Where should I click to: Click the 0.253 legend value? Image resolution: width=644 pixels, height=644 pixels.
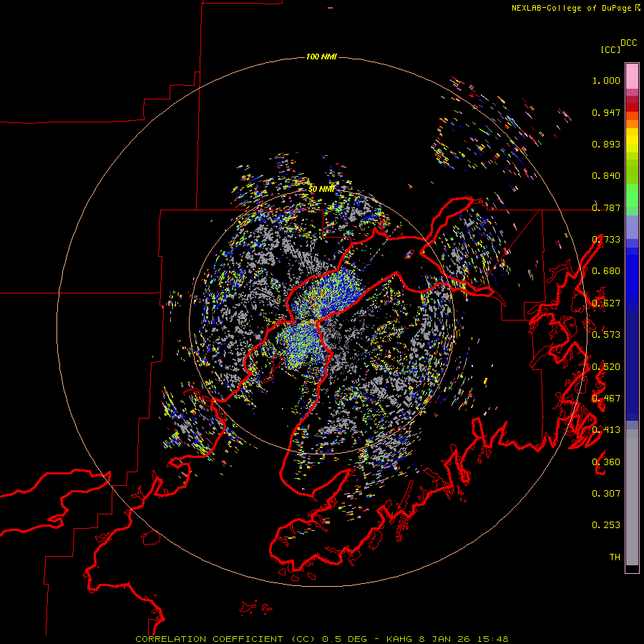pyautogui.click(x=606, y=525)
